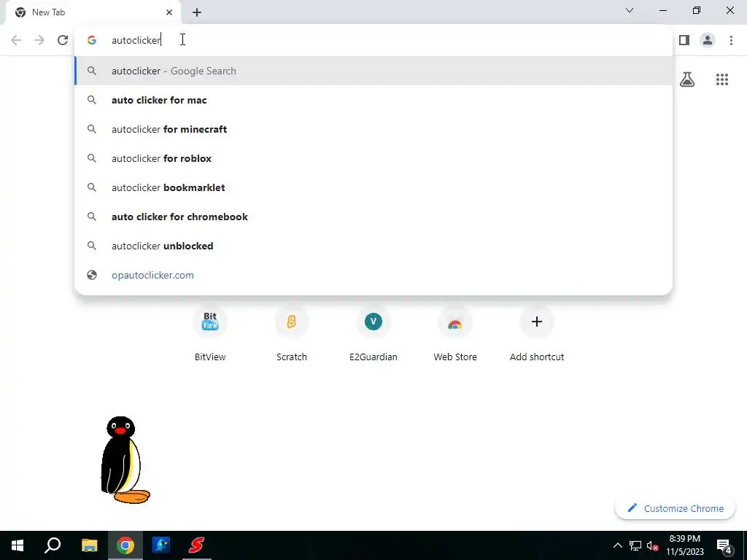Choose 'autoclicker bookmarklet' suggestion

(x=373, y=187)
